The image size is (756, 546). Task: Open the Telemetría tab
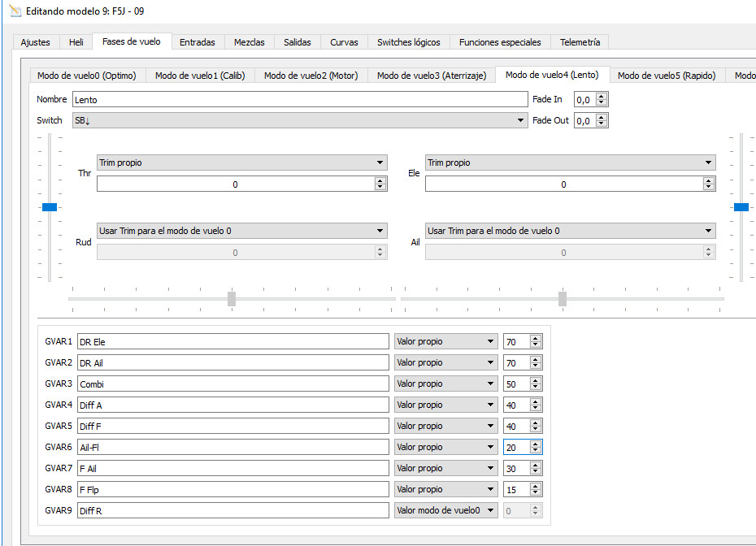580,42
